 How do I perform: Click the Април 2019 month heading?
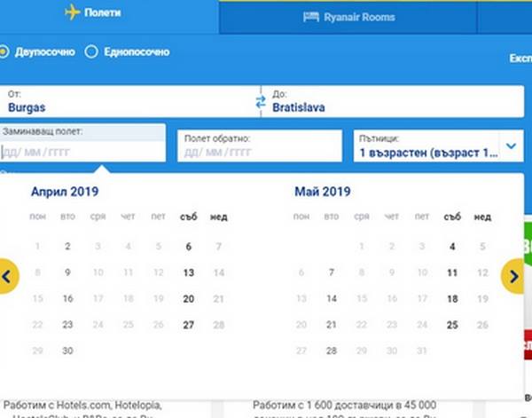(x=65, y=192)
